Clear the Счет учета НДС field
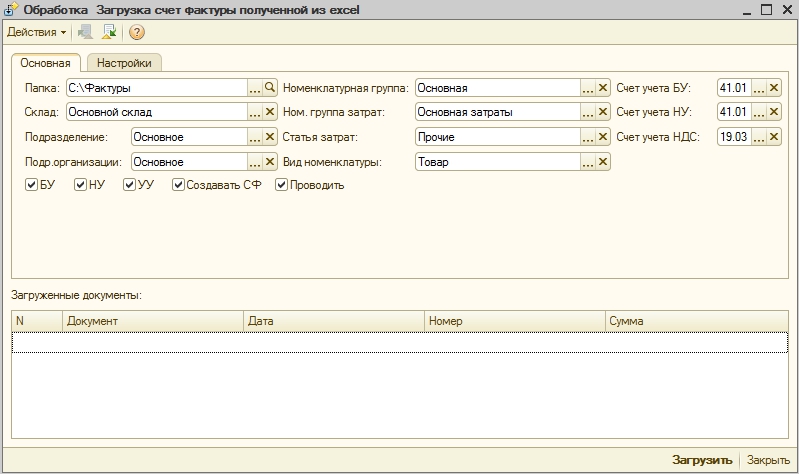Screen dimensions: 799x474 click(774, 136)
